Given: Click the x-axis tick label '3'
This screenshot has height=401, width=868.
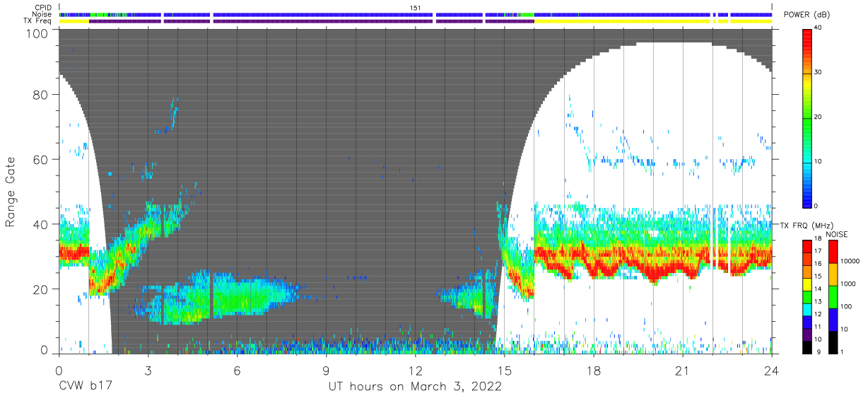Looking at the screenshot, I should click(148, 371).
